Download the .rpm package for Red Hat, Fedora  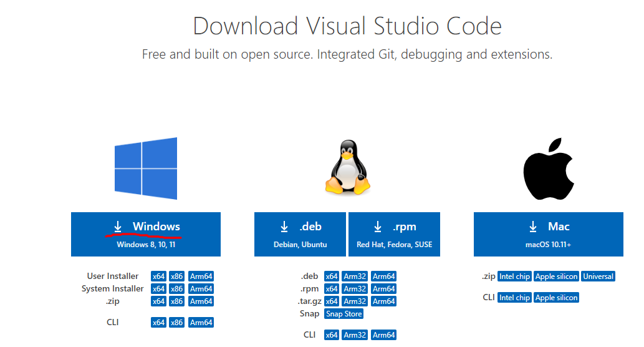point(394,234)
